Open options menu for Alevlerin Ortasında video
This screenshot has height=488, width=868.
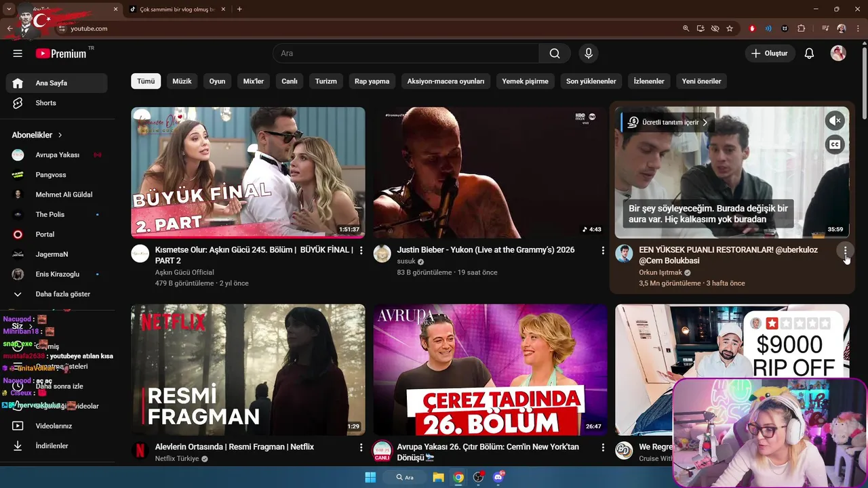coord(361,448)
